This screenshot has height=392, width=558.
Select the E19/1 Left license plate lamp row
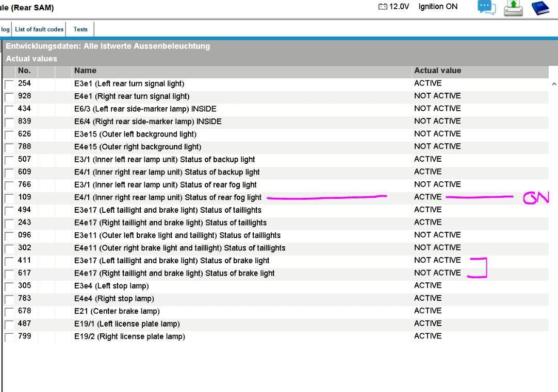click(127, 324)
